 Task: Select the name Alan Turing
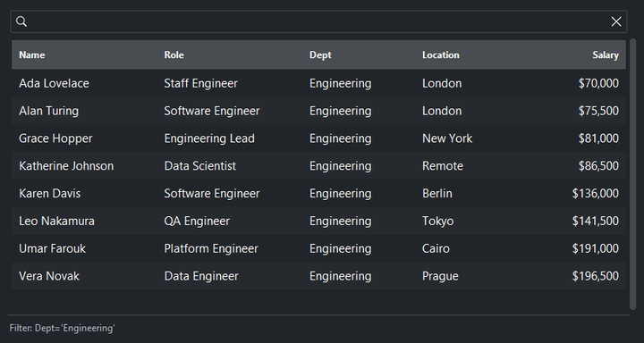tap(48, 111)
